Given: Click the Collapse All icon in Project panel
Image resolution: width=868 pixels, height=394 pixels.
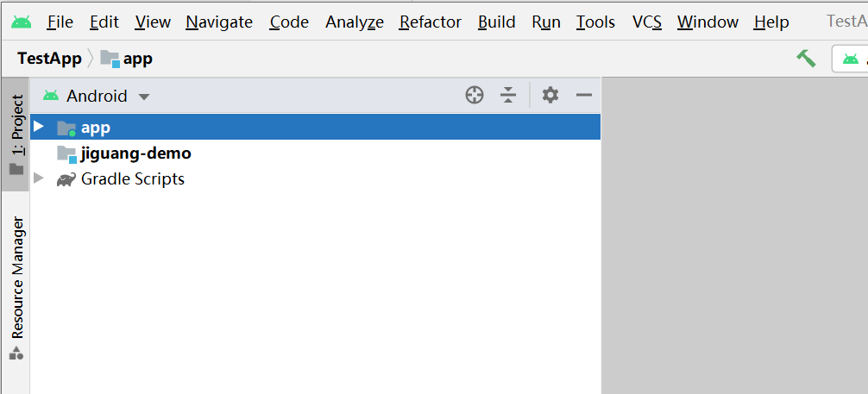Looking at the screenshot, I should coord(508,96).
